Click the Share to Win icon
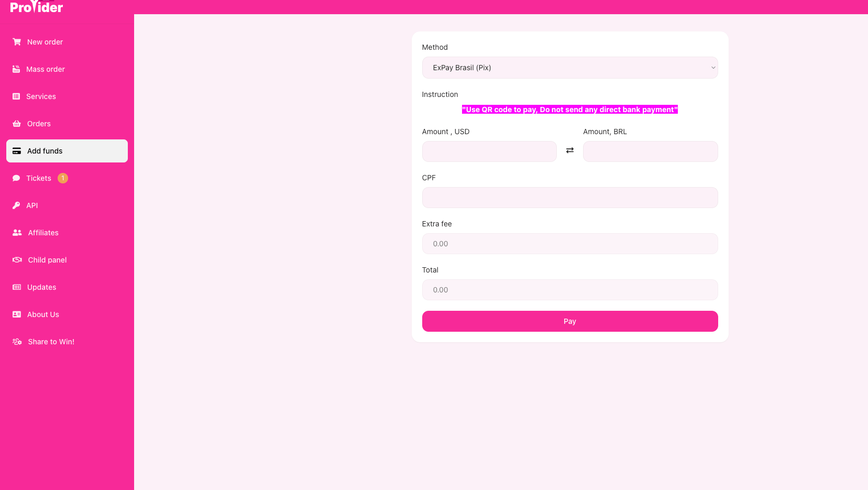868x490 pixels. click(x=17, y=342)
